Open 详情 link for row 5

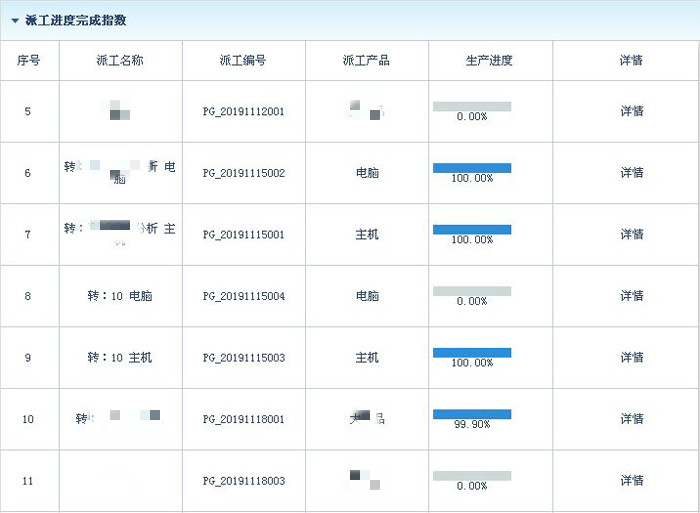[x=631, y=111]
